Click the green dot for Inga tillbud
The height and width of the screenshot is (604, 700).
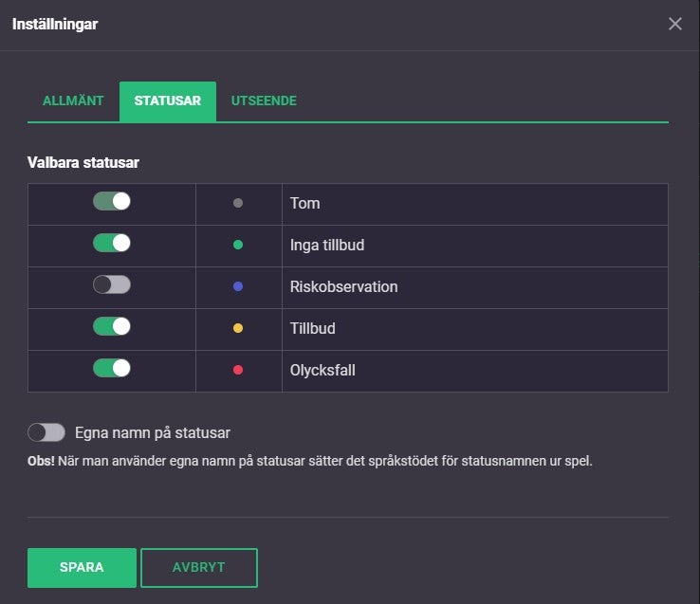click(x=238, y=245)
